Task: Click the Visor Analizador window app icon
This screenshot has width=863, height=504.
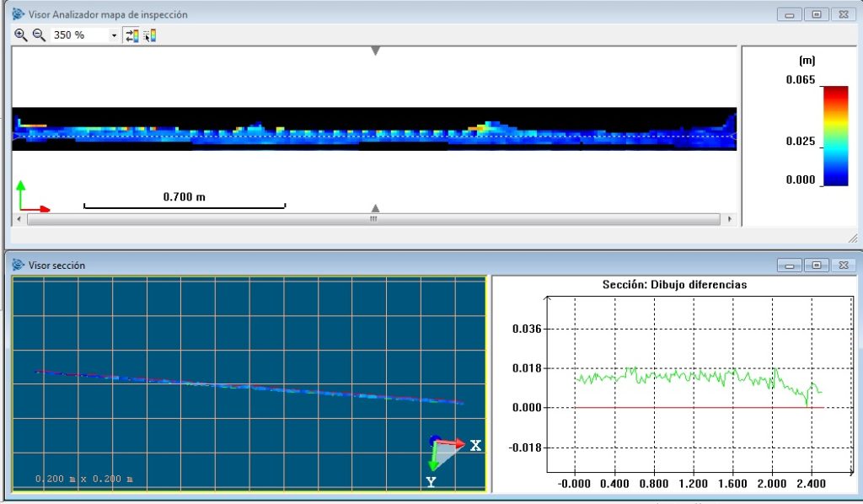Action: [18, 14]
